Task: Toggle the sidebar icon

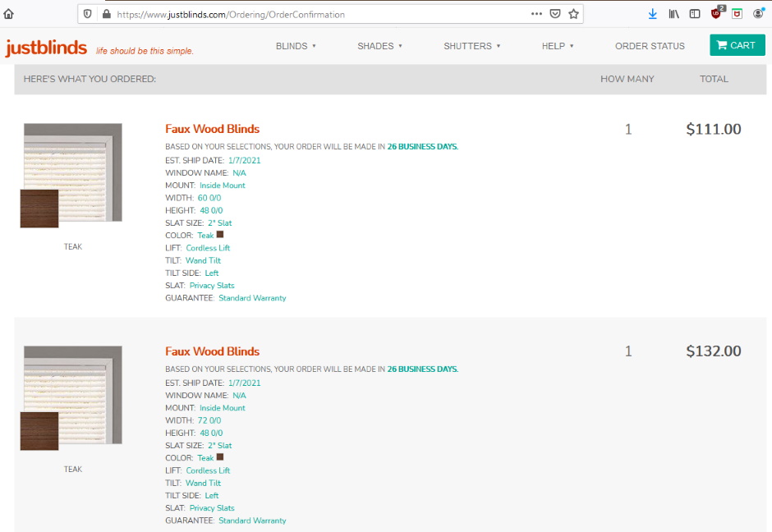Action: (x=694, y=14)
